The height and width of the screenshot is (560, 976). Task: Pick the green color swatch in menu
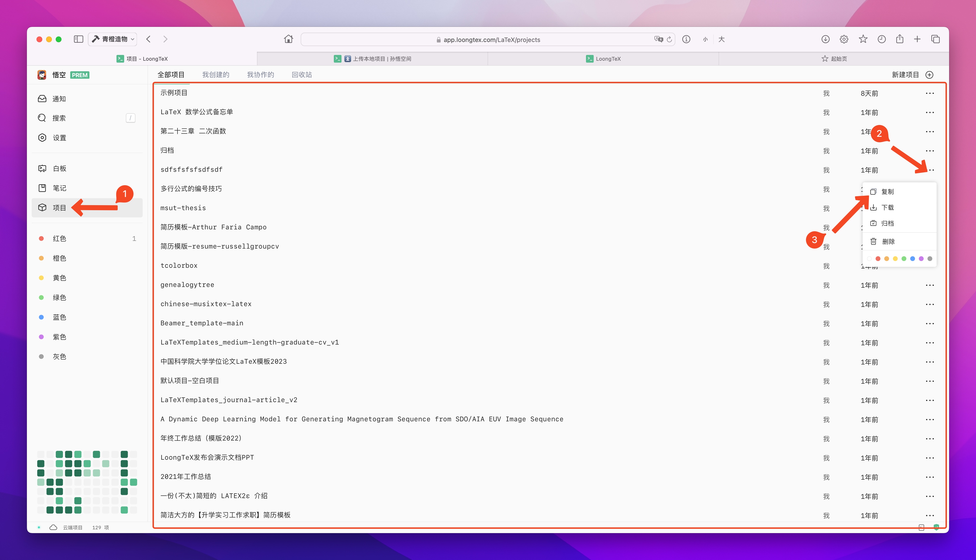point(904,259)
